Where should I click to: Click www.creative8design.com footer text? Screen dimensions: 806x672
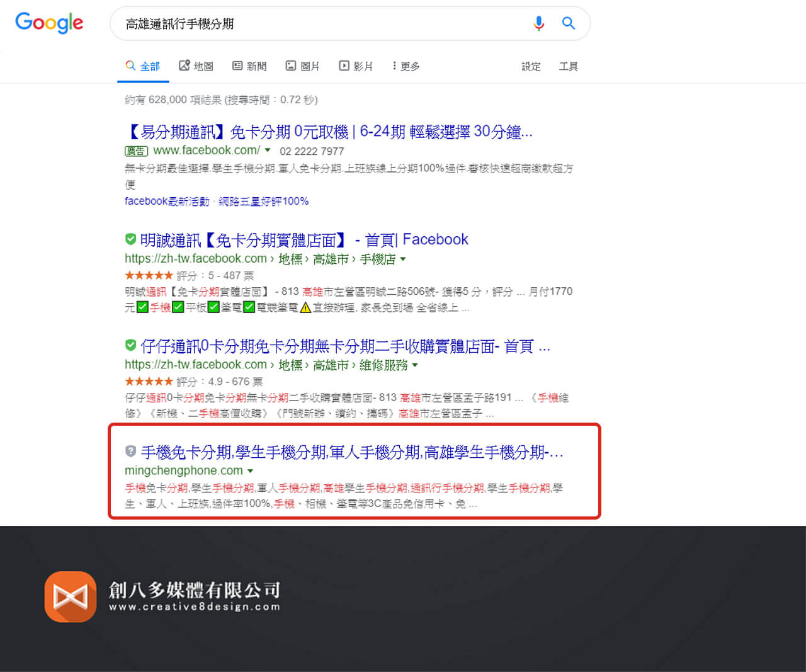(x=194, y=607)
